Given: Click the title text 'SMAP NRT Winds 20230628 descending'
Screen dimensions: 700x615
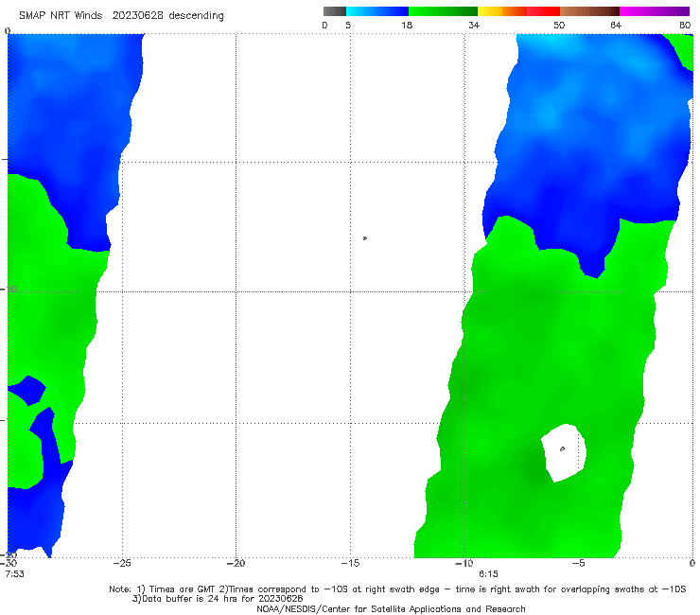Looking at the screenshot, I should [x=121, y=16].
